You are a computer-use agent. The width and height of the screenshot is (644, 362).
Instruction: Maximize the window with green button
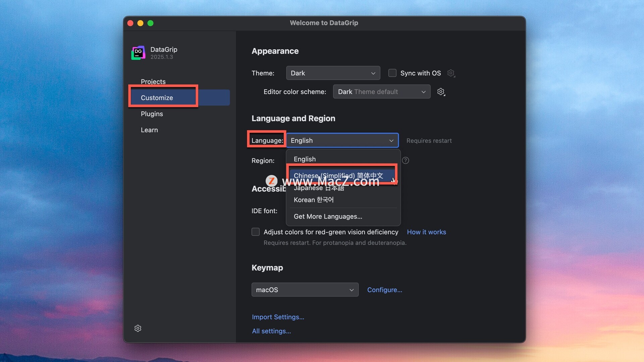pos(151,23)
